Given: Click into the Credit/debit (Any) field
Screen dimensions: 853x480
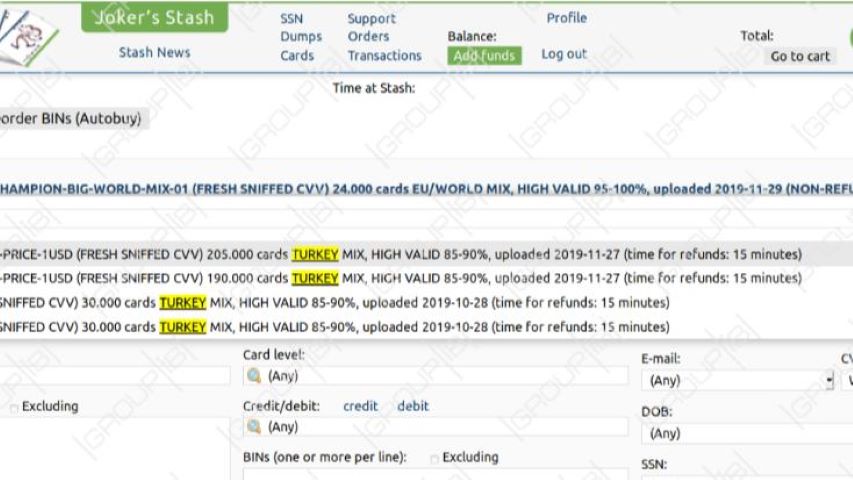Looking at the screenshot, I should [x=435, y=427].
